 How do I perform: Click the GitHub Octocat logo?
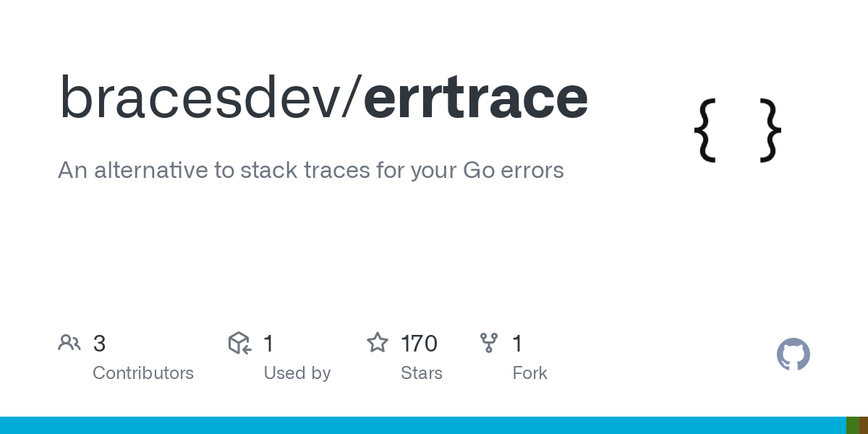click(793, 354)
